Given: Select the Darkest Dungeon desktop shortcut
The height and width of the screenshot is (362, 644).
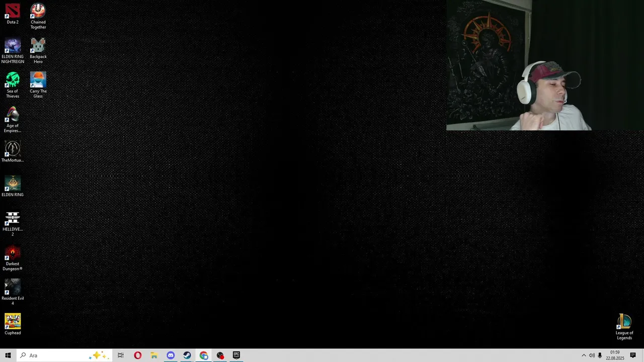Looking at the screenshot, I should coord(13,258).
